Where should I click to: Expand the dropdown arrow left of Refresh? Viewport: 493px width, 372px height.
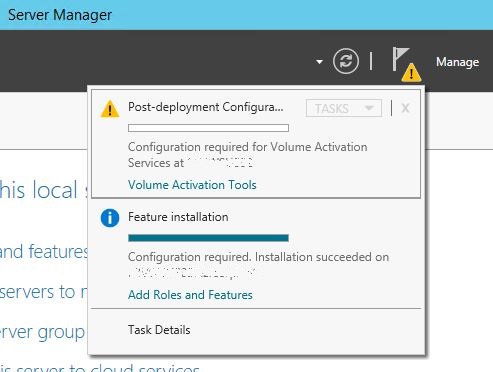coord(319,62)
